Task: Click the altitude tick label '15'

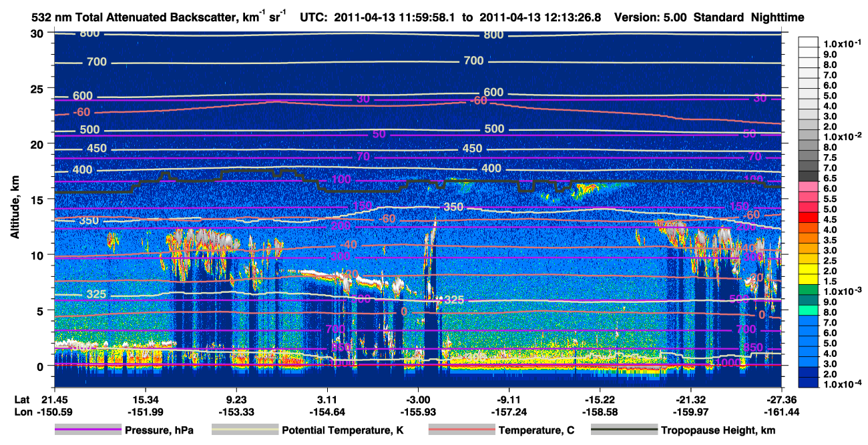Action: [39, 199]
